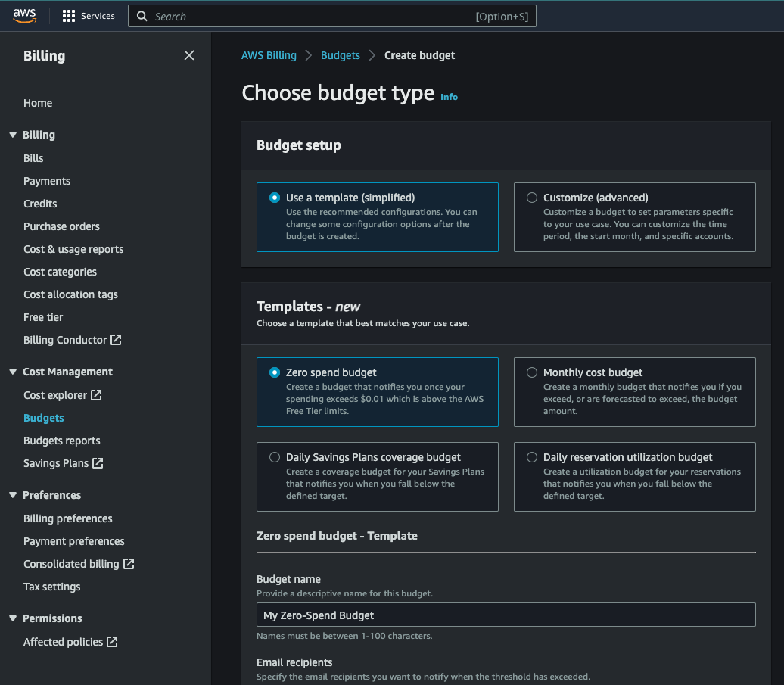Open Budgets in sidebar
This screenshot has height=685, width=784.
(43, 418)
